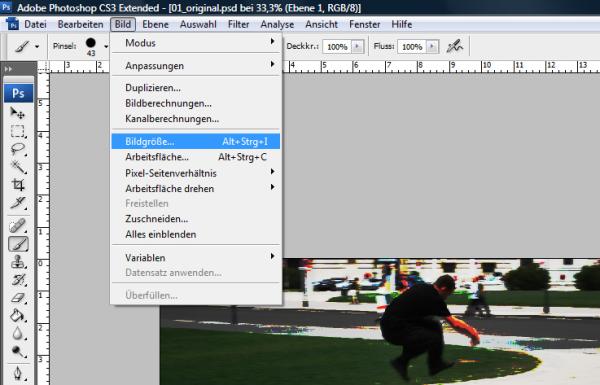600x385 pixels.
Task: Expand the Fluss flow slider arrow
Action: point(432,47)
